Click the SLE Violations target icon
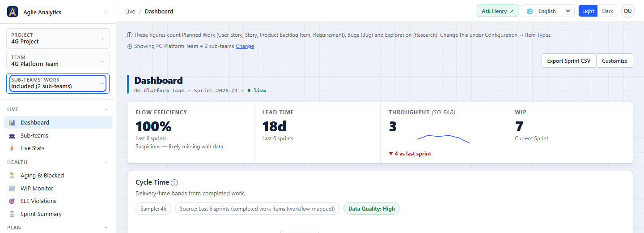The height and width of the screenshot is (233, 644). [12, 201]
